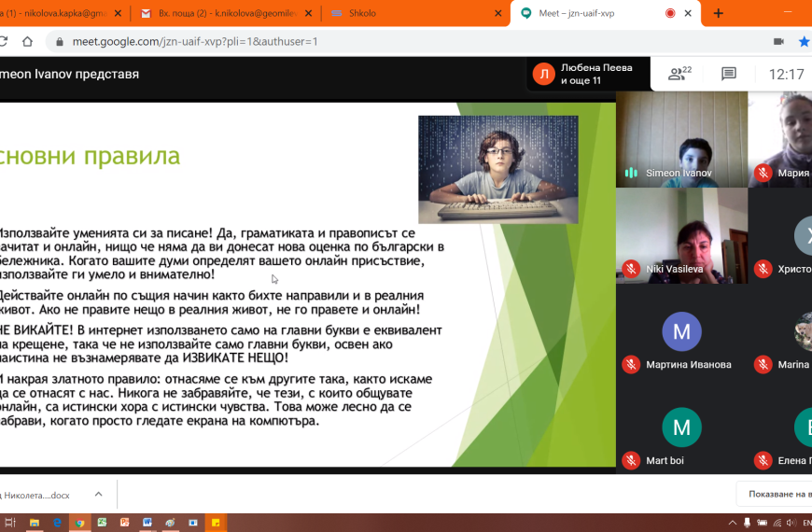Switch to nikolova.kapka Gmail tab

click(63, 13)
